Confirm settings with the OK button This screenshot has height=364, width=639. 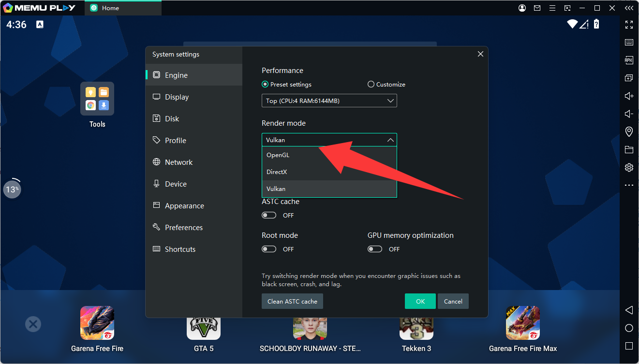[420, 301]
